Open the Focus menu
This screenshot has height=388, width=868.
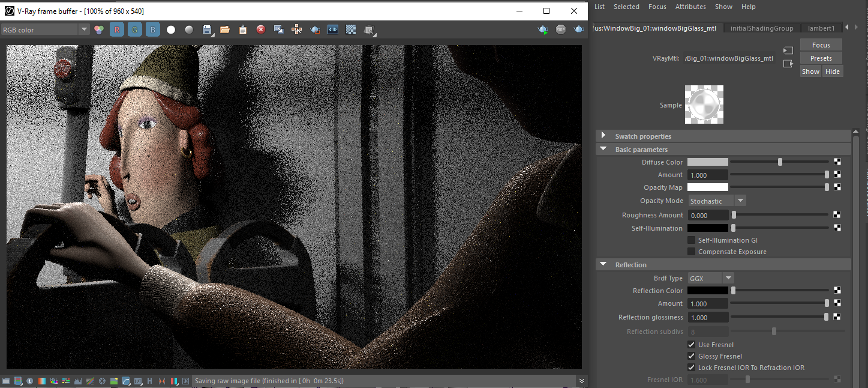tap(657, 7)
